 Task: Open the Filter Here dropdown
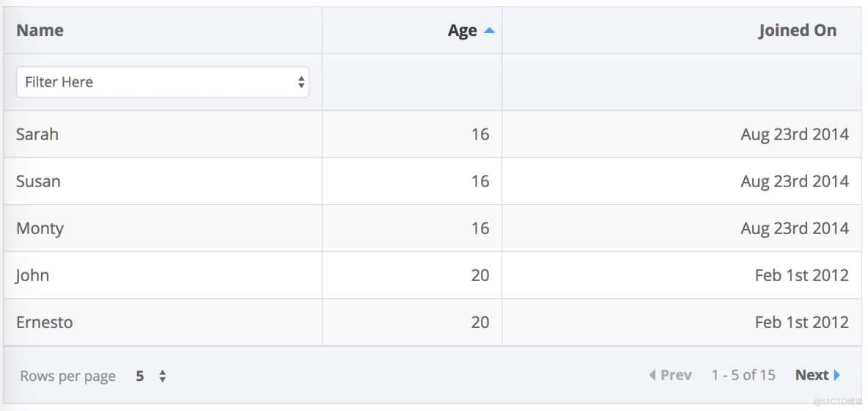[x=162, y=82]
